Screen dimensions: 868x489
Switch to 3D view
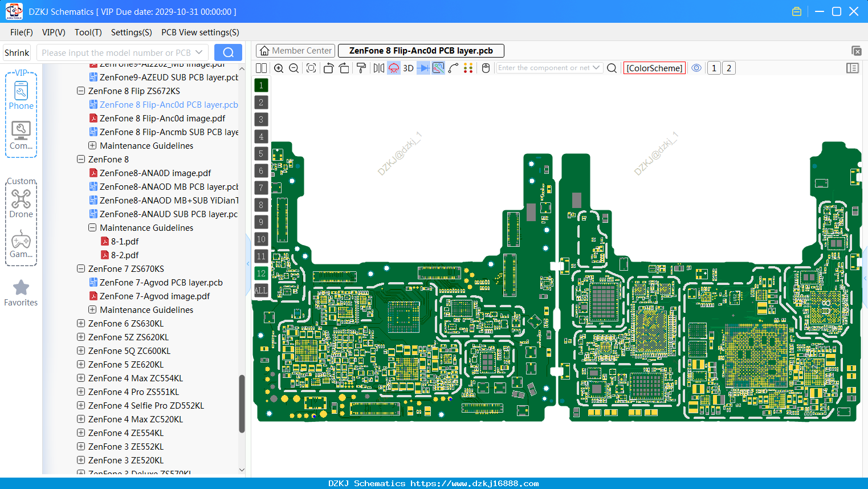point(408,68)
